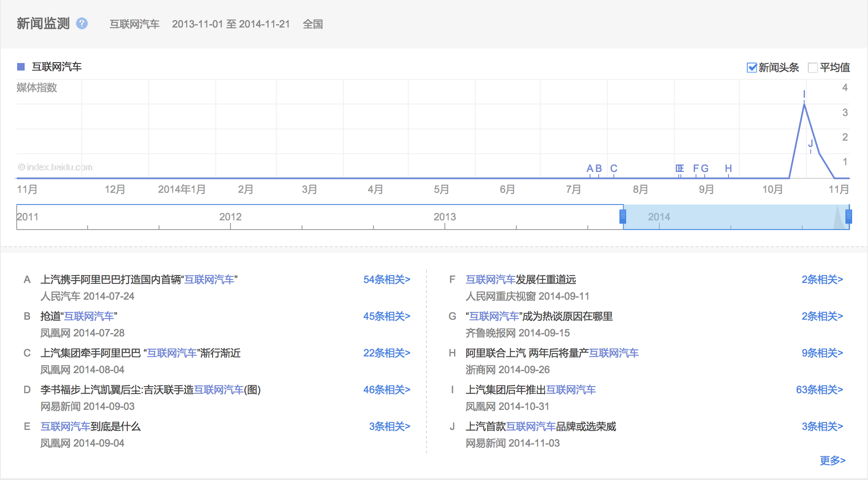Click 2012 on the year range bar
Image resolution: width=868 pixels, height=480 pixels.
(x=230, y=217)
